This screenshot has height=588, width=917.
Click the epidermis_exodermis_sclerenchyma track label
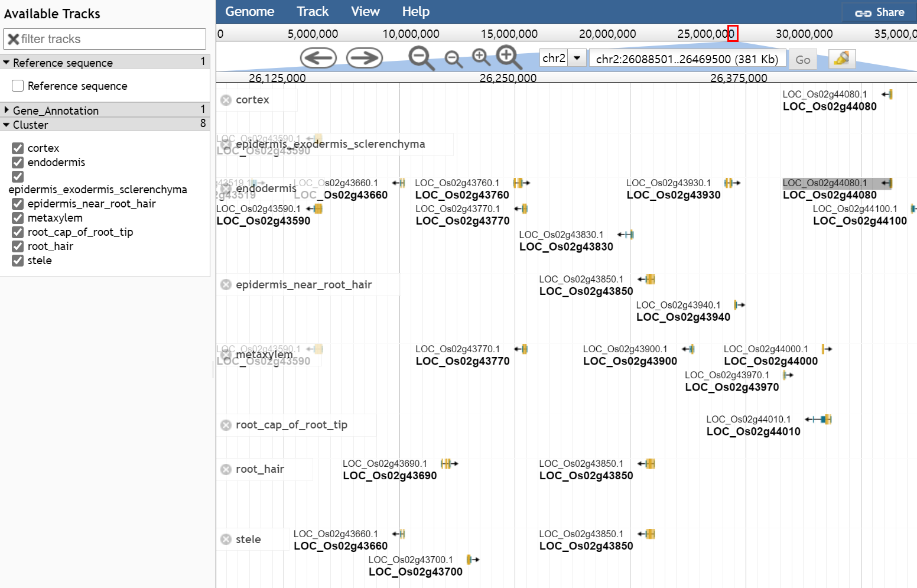click(330, 144)
